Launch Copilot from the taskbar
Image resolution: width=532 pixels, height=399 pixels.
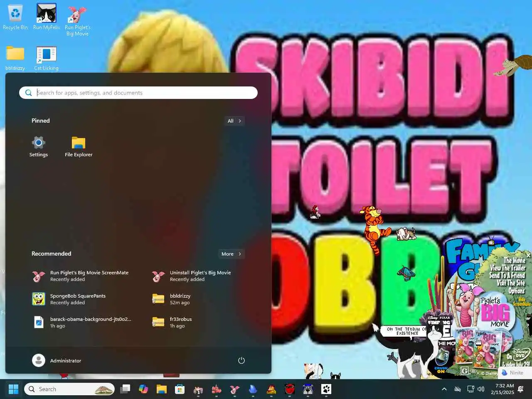pos(143,389)
